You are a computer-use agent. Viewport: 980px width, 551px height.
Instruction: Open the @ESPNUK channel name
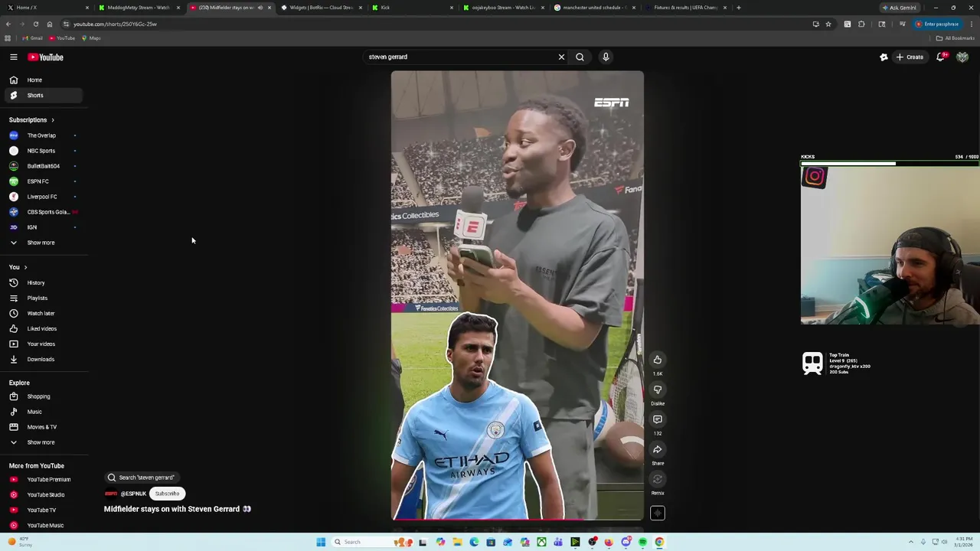(x=133, y=494)
